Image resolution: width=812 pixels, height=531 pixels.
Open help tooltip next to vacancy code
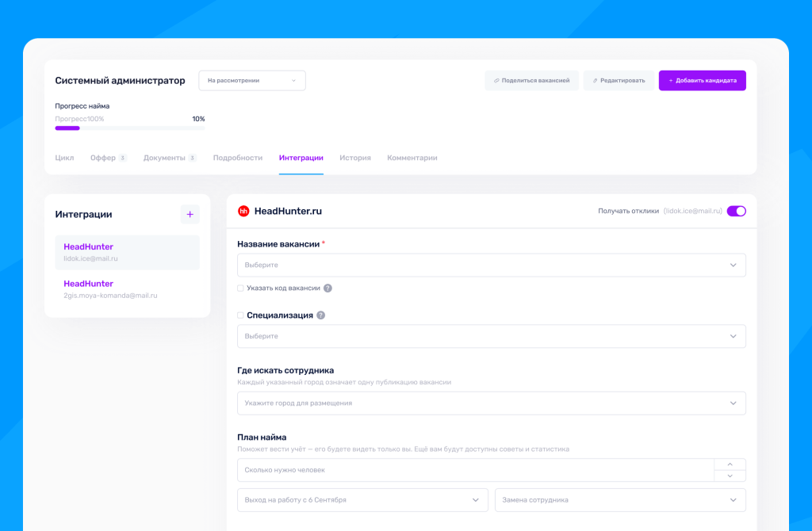[327, 288]
